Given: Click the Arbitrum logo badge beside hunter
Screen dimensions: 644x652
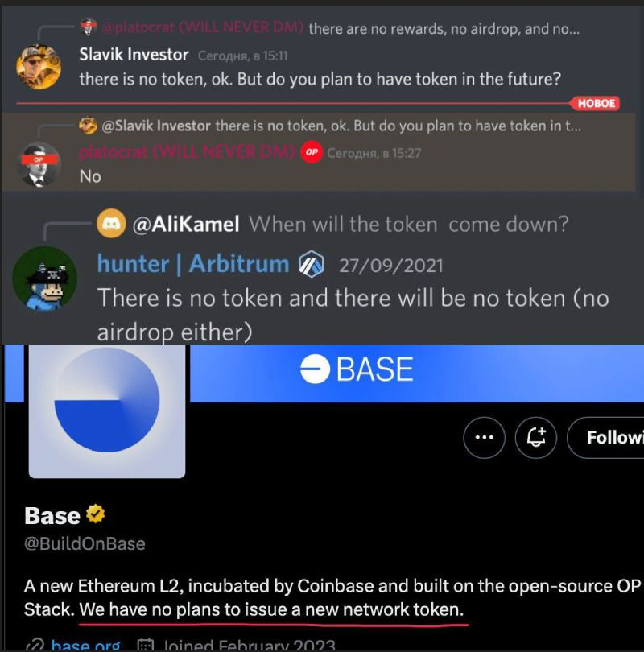Looking at the screenshot, I should point(312,264).
